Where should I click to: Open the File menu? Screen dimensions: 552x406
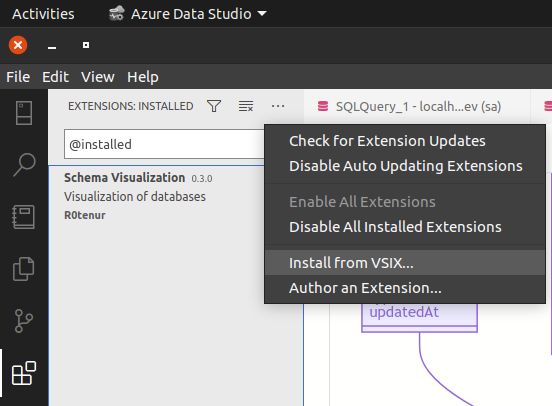[x=18, y=76]
